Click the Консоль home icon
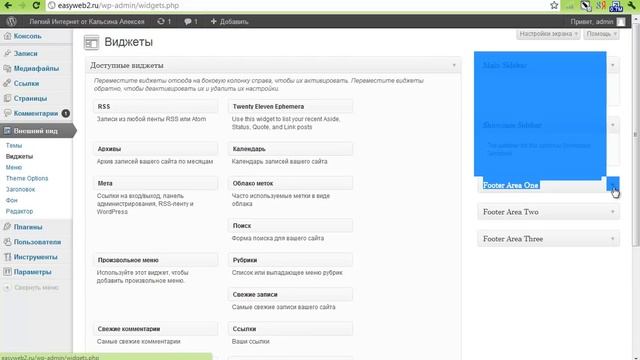The height and width of the screenshot is (360, 640). pyautogui.click(x=7, y=36)
